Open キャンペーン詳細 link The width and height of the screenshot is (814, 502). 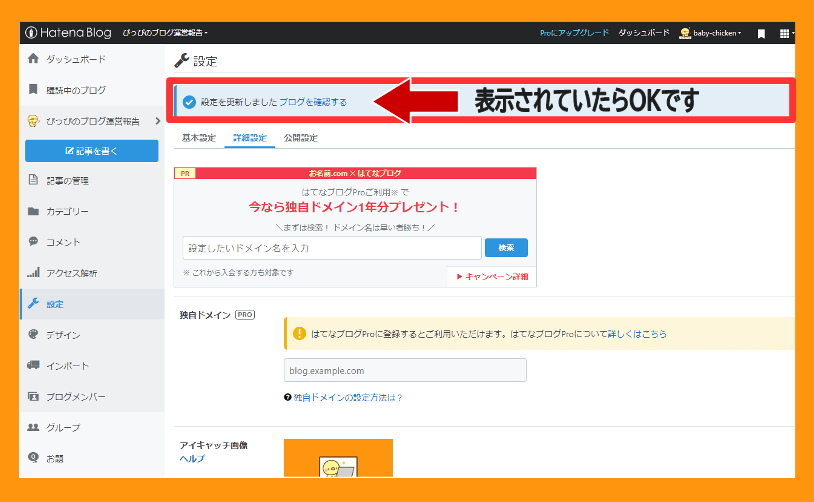pyautogui.click(x=492, y=277)
